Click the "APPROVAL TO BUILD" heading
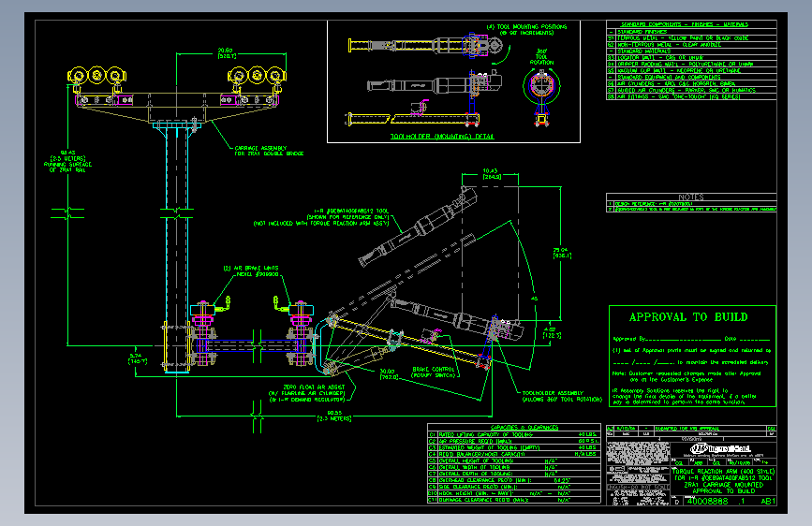Screen dimensions: 812x526 click(x=688, y=317)
